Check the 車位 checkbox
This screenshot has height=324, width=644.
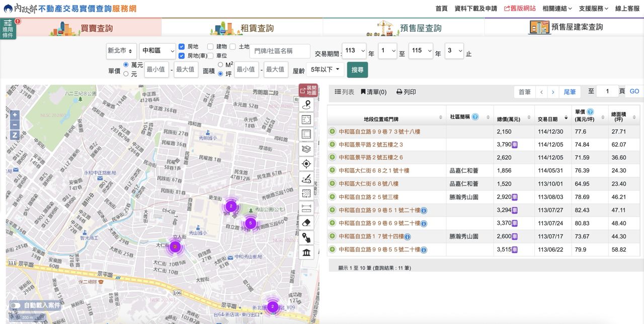[x=210, y=55]
